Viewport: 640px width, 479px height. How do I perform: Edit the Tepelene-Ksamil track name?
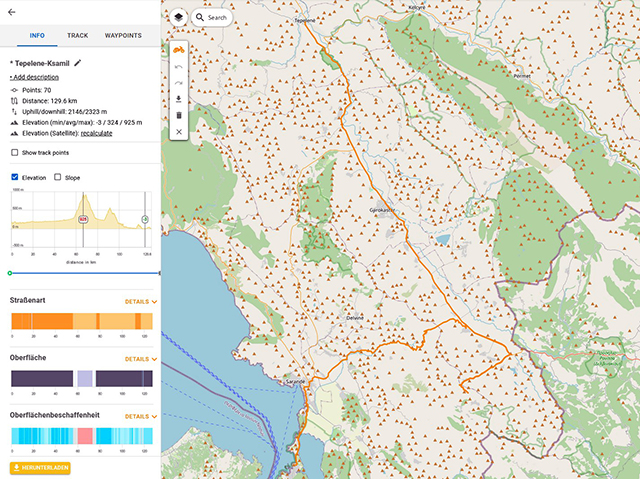tap(78, 63)
